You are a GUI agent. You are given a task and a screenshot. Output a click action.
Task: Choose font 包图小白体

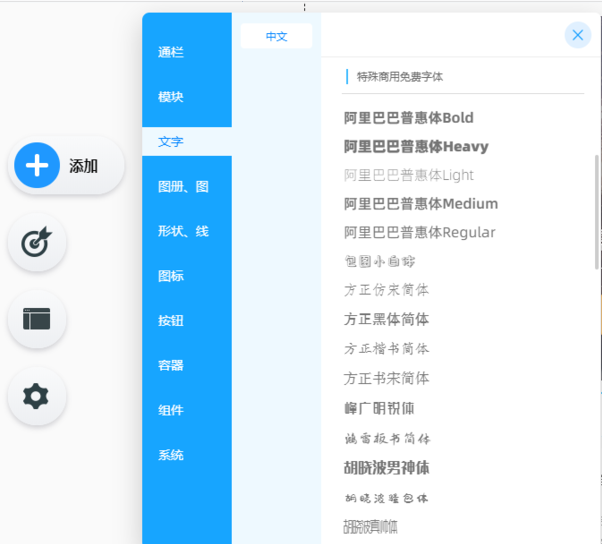click(x=380, y=261)
